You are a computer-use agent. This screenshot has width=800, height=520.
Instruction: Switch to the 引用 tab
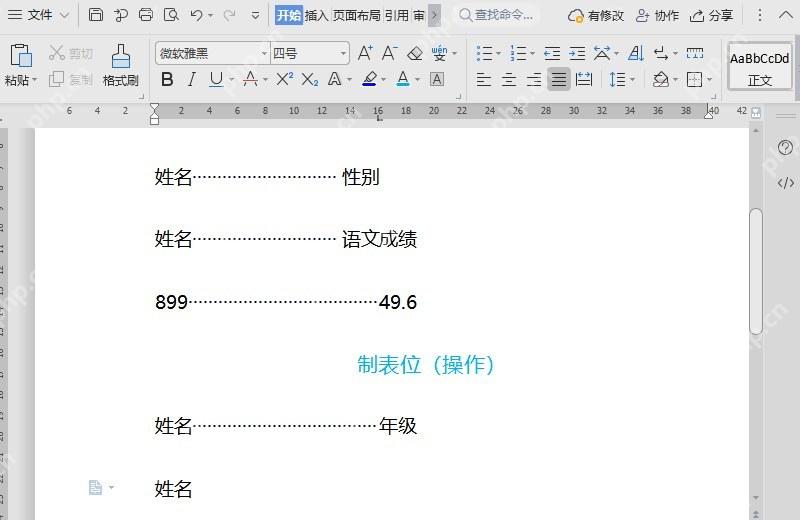tap(396, 15)
